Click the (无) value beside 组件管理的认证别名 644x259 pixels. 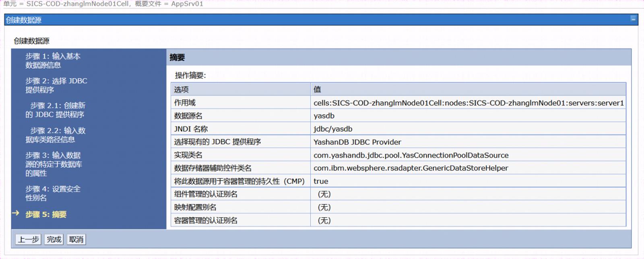pos(324,194)
